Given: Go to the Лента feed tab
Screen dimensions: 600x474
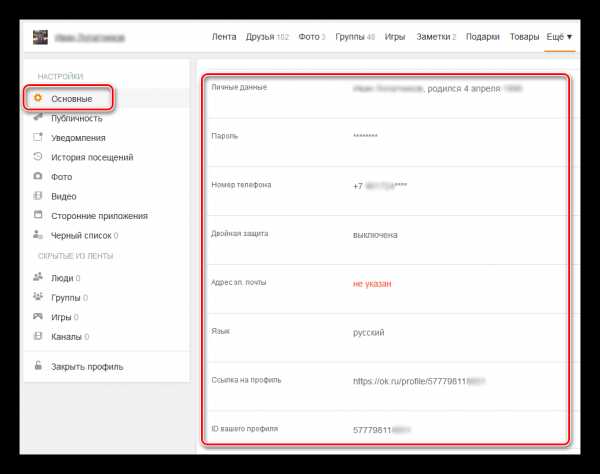Looking at the screenshot, I should click(224, 37).
